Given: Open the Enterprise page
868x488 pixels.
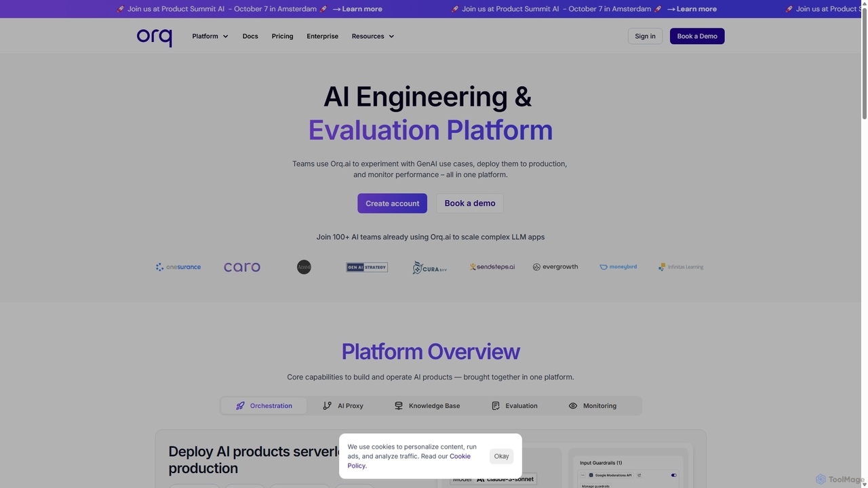Looking at the screenshot, I should click(x=322, y=37).
